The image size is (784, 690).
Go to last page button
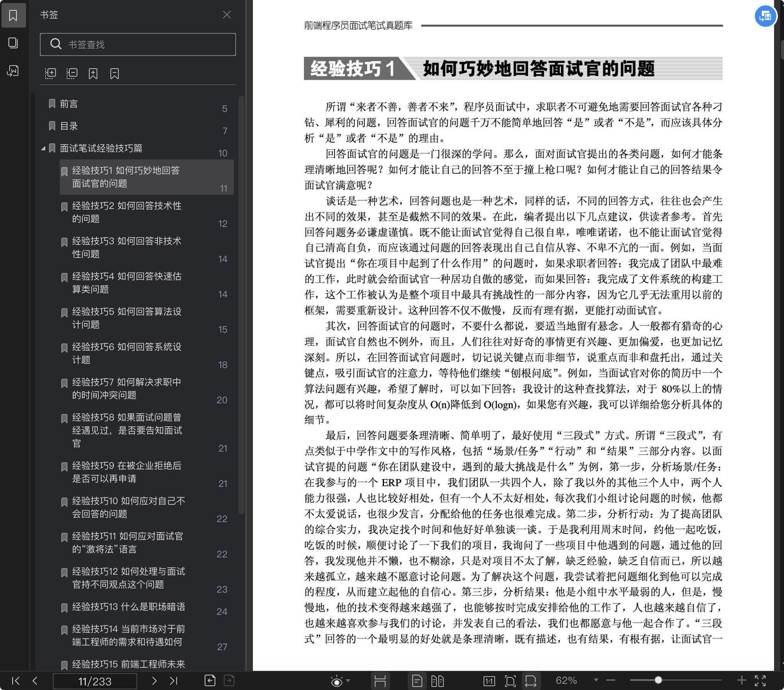coord(173,681)
